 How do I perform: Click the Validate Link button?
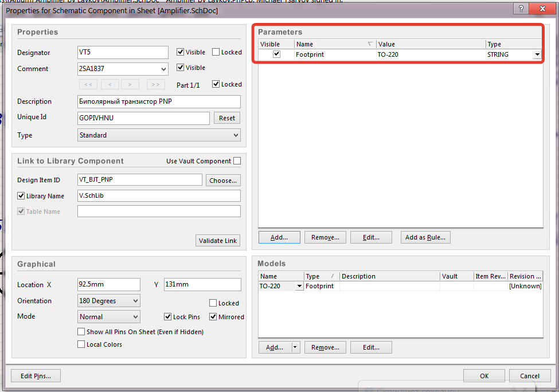[218, 241]
